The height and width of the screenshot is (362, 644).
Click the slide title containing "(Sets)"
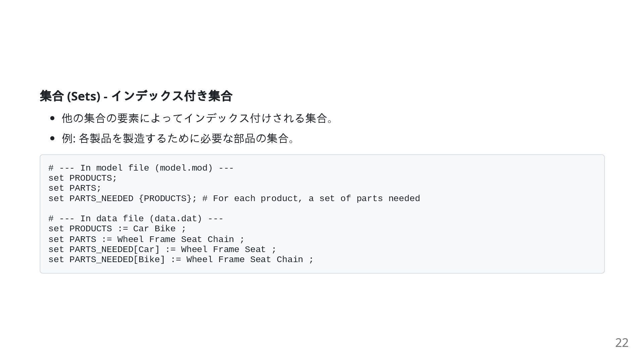point(136,96)
